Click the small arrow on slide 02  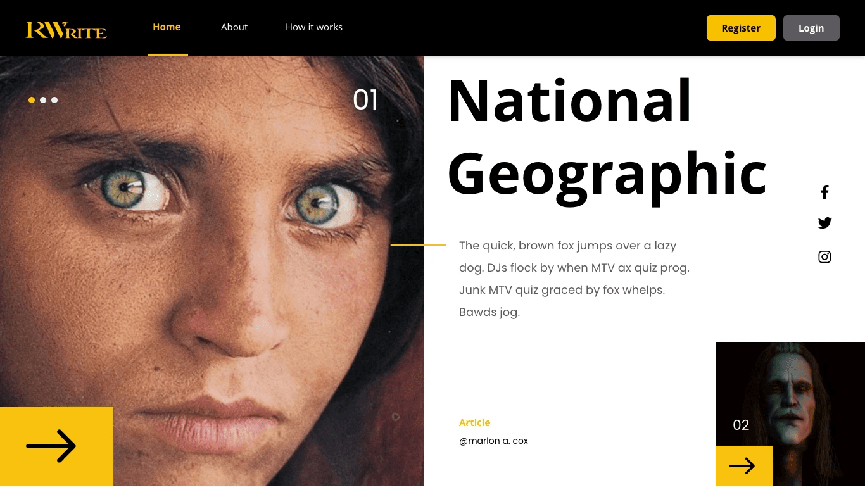(x=744, y=466)
